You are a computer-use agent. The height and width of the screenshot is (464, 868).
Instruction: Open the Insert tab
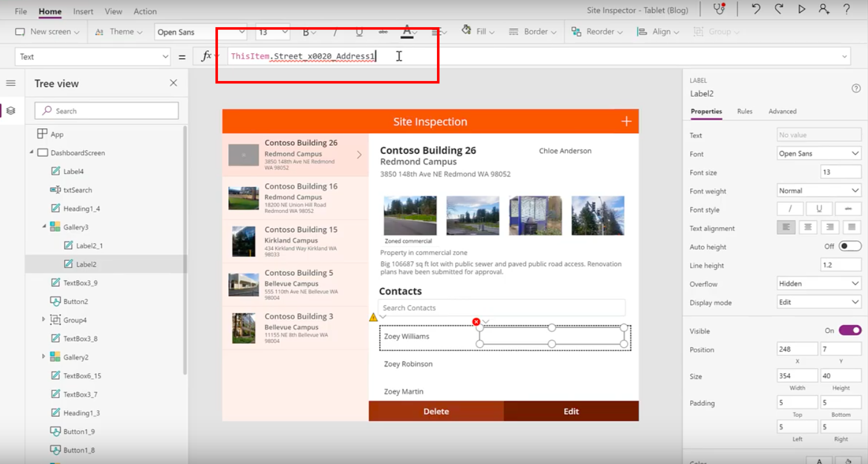(83, 11)
